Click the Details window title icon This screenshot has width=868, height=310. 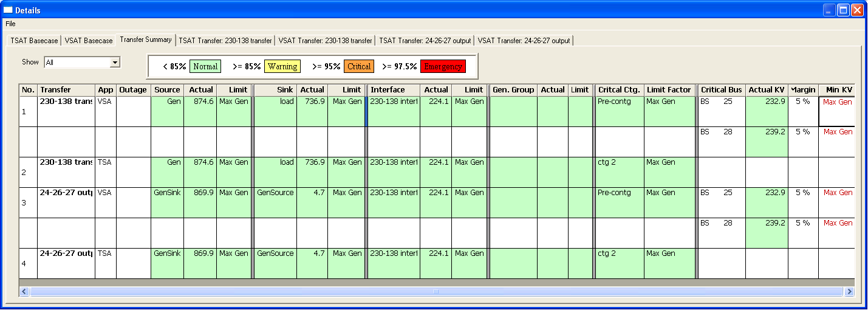tap(9, 10)
